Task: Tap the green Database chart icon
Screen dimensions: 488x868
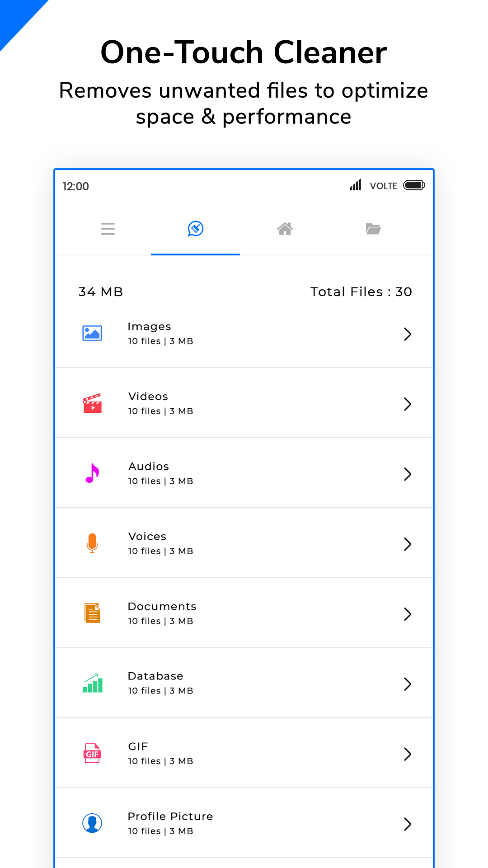Action: tap(92, 683)
